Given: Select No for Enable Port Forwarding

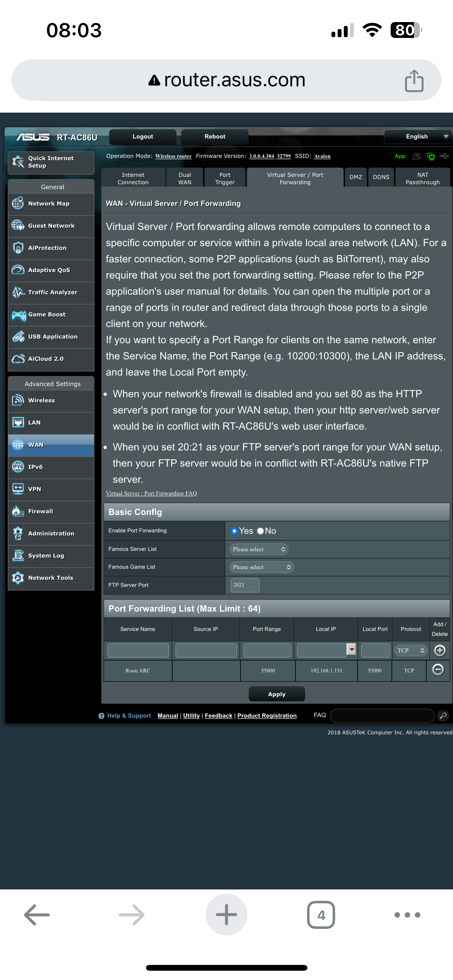Looking at the screenshot, I should (x=261, y=531).
